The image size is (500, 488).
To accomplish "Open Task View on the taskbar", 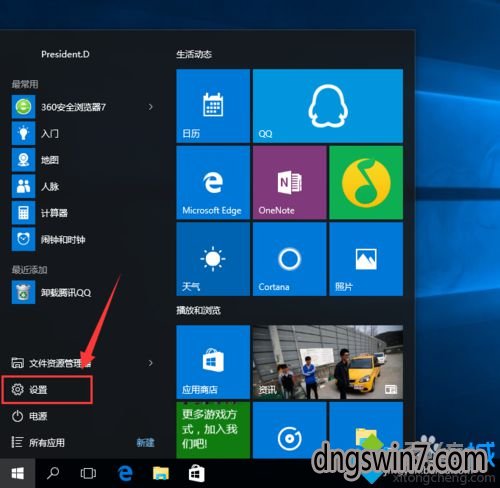I will (88, 473).
